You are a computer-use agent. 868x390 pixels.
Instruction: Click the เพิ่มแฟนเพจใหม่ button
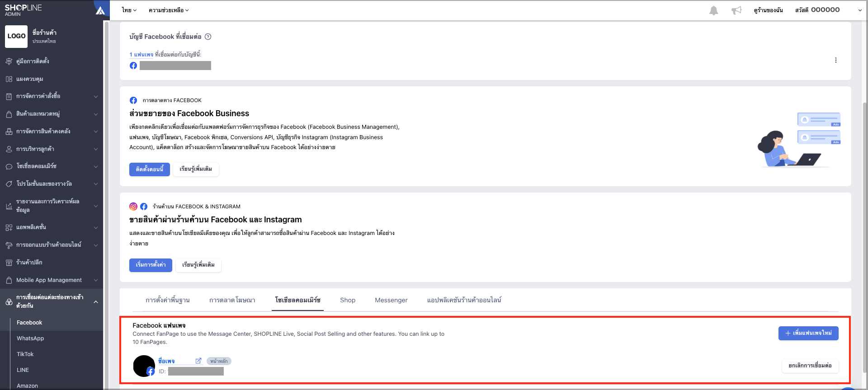tap(808, 333)
